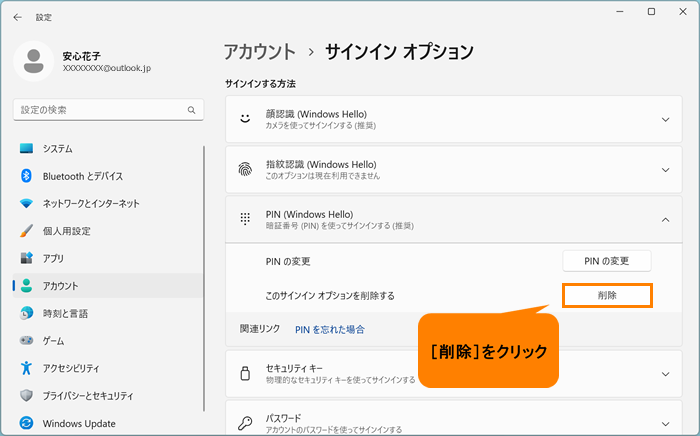Click the 関連リンク label
This screenshot has width=700, height=436.
click(x=260, y=329)
